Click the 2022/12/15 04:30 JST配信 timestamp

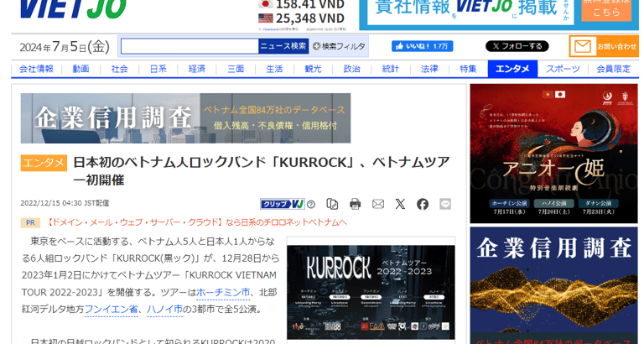tap(65, 203)
